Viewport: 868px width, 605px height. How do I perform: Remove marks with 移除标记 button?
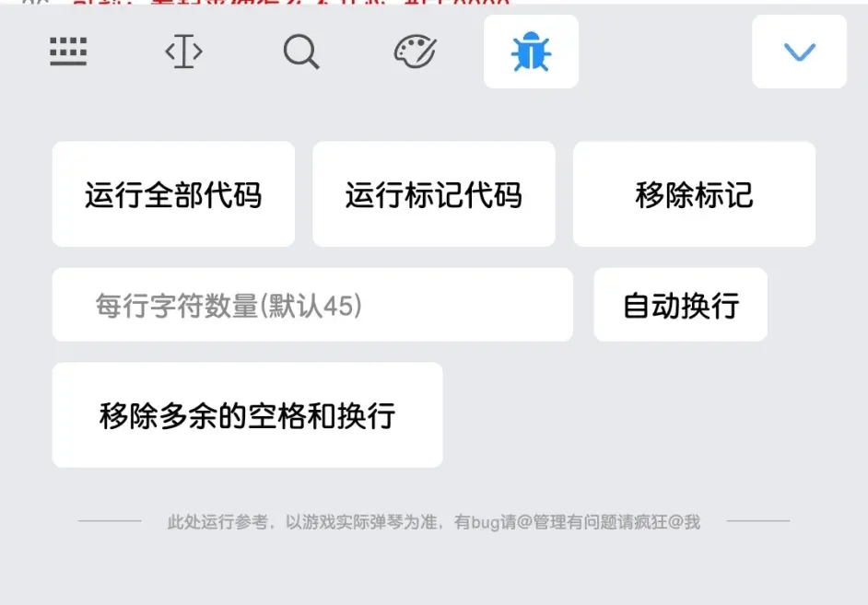tap(694, 194)
